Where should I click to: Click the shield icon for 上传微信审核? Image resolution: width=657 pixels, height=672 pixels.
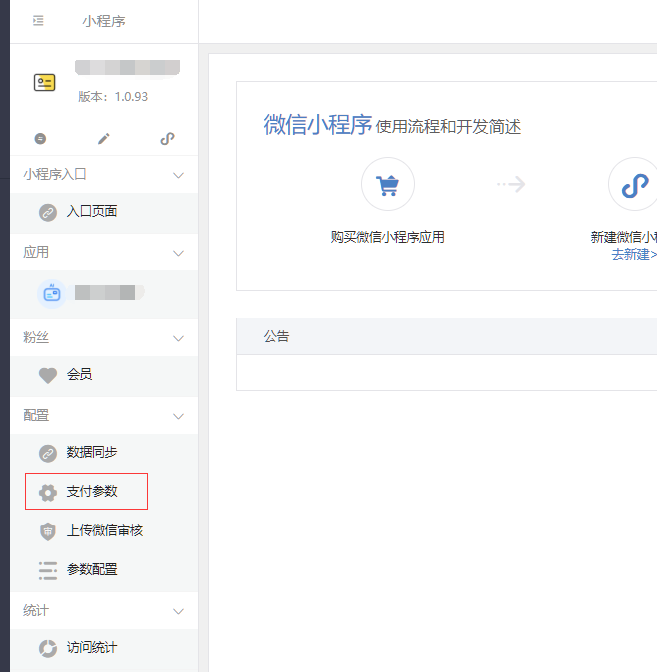pos(47,531)
